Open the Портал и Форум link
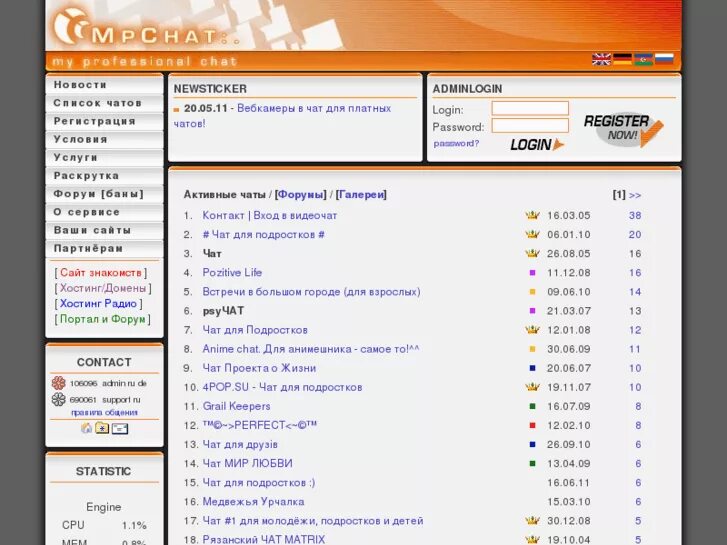This screenshot has width=727, height=545. (x=103, y=319)
